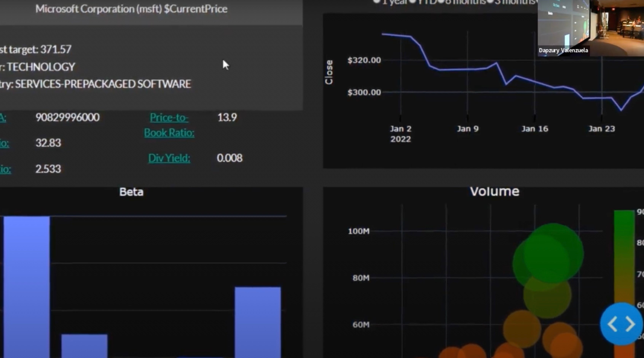Click the rightmost bar in Beta chart
The image size is (644, 358).
pos(257,322)
